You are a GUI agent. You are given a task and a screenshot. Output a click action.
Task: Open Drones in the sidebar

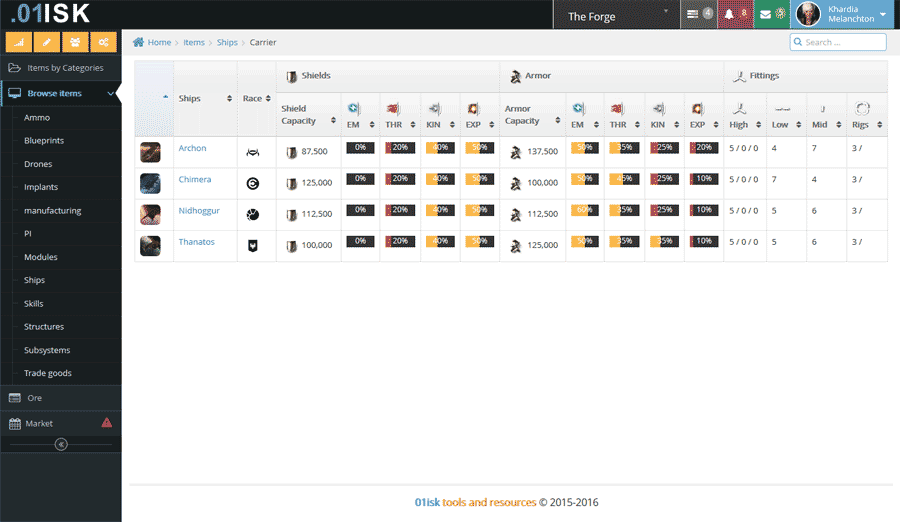(38, 164)
